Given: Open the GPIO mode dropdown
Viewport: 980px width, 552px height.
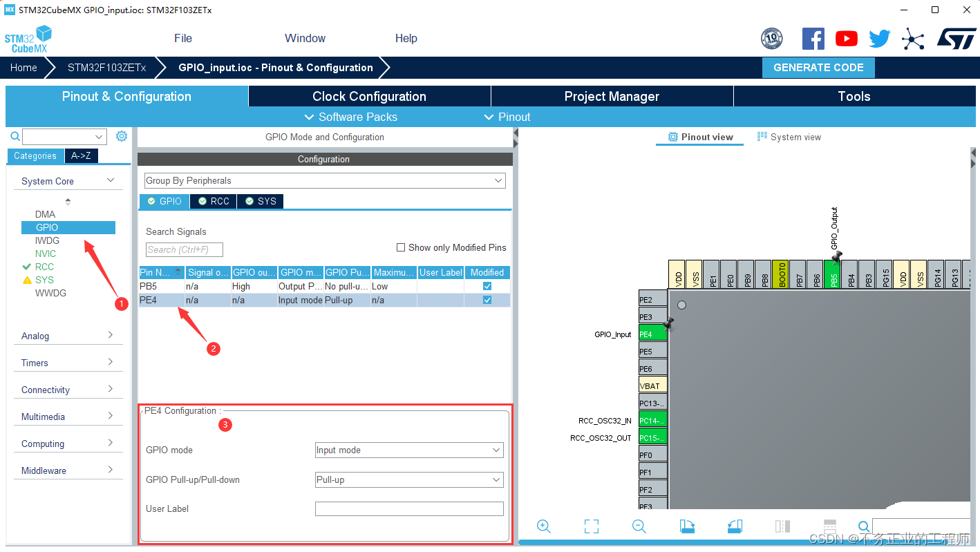Looking at the screenshot, I should click(409, 450).
